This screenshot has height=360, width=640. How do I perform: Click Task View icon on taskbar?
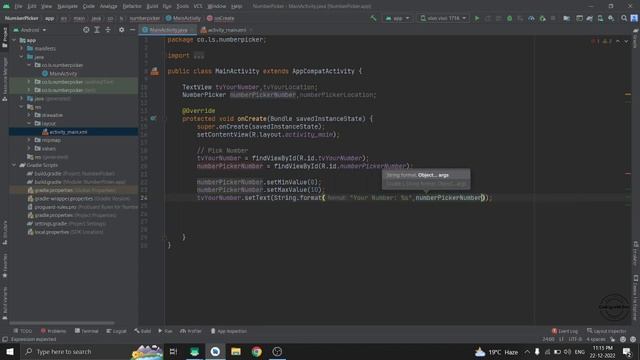coord(173,351)
